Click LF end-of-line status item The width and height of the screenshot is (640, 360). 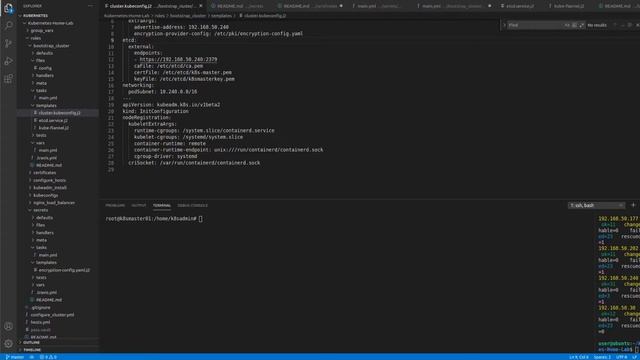coord(635,357)
